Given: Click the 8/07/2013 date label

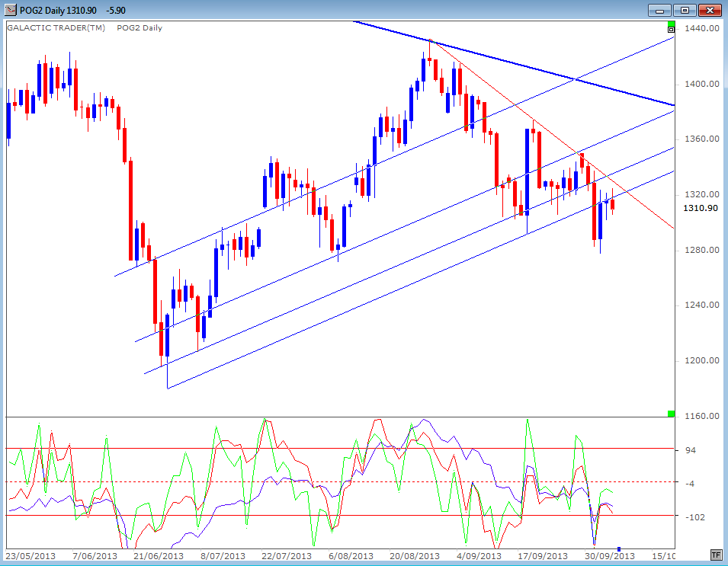Looking at the screenshot, I should coord(223,556).
